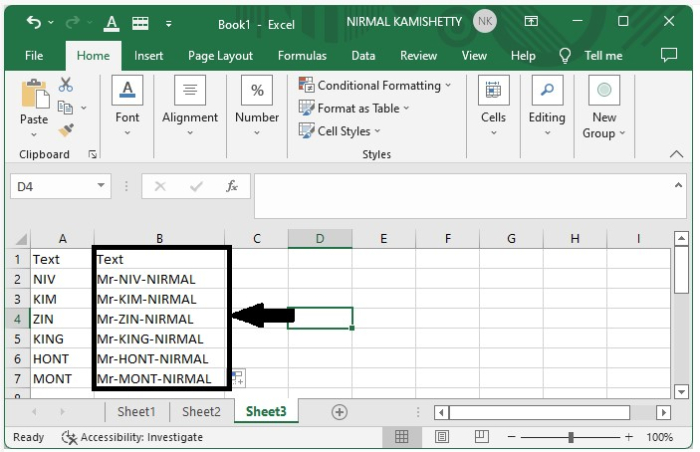Switch to Page Break Preview icon

click(x=482, y=436)
